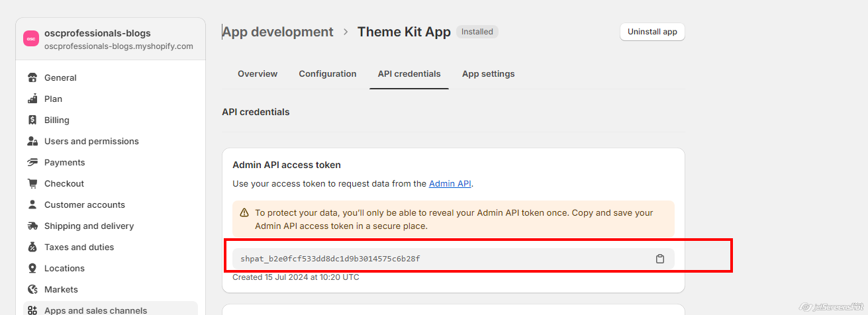Click the Shipping and delivery truck icon
Screen dimensions: 868x315
click(x=32, y=226)
